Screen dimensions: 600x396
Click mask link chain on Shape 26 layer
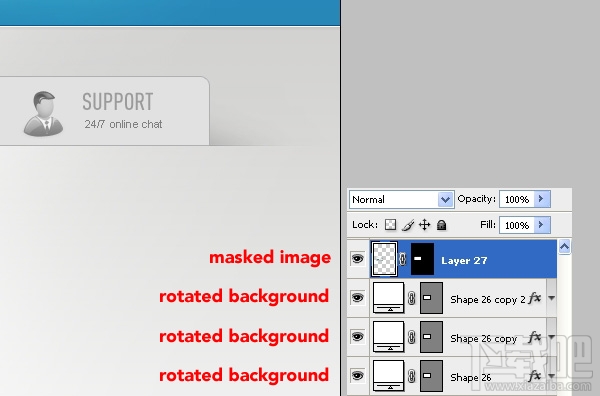(412, 376)
